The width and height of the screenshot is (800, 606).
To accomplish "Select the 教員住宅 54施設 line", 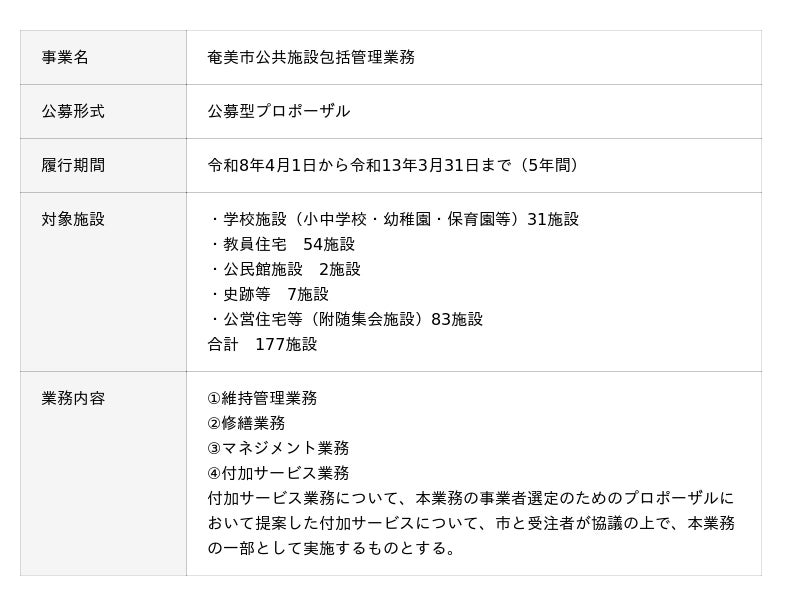I will tap(281, 244).
